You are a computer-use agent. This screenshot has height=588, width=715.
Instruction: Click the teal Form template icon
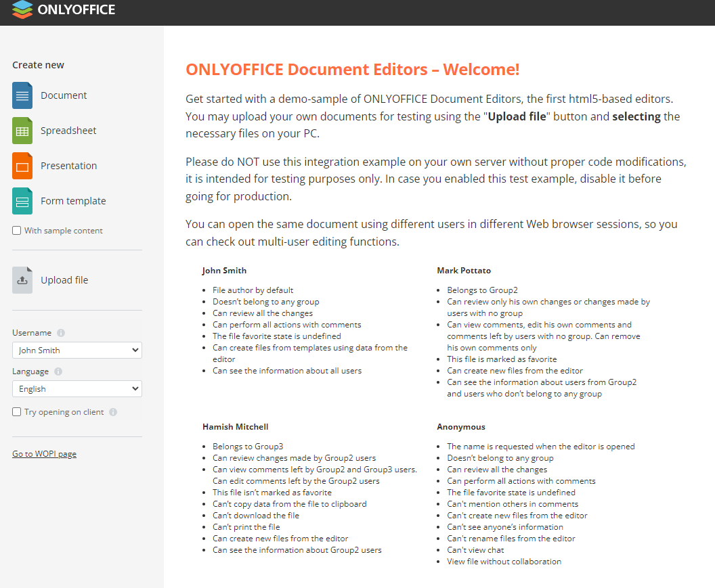pos(22,201)
